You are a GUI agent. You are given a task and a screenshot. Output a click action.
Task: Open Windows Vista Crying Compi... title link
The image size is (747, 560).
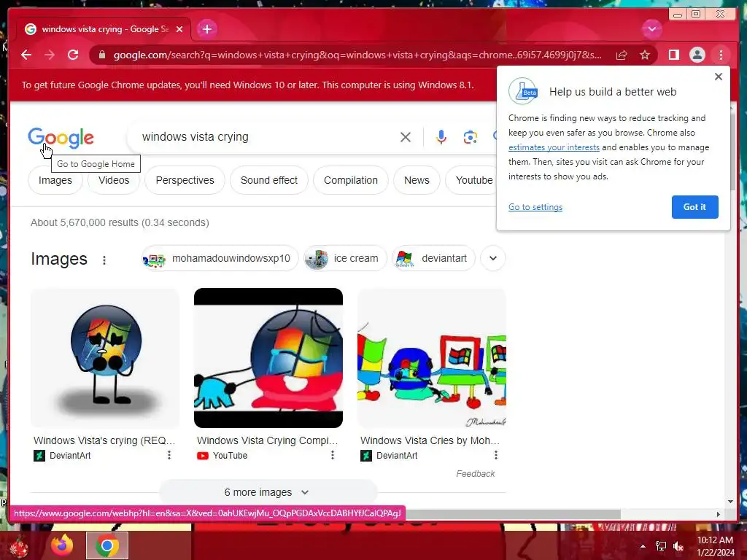pyautogui.click(x=267, y=440)
